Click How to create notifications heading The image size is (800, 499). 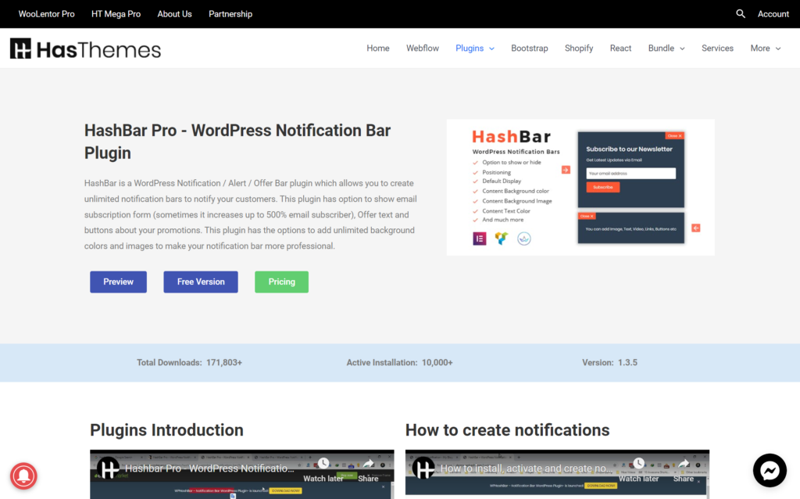[507, 430]
